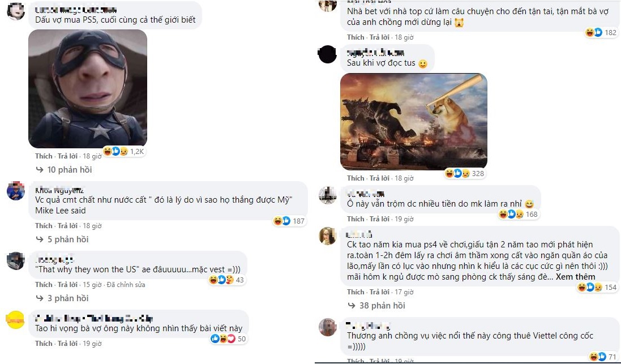Screen dimensions: 621x364
Task: Open profile avatar of the PS5 commenter
Action: 16,11
